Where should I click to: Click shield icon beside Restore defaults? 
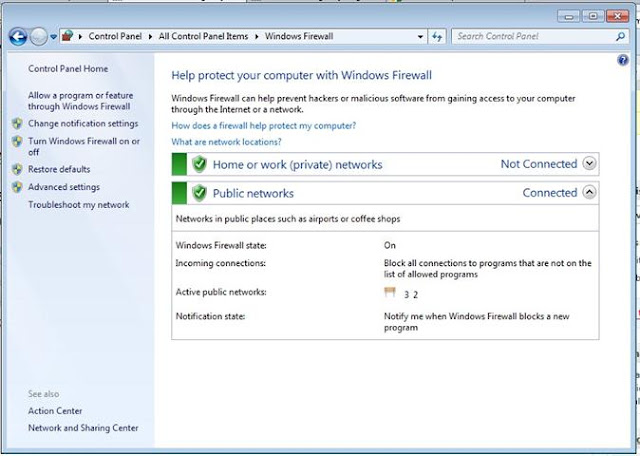click(x=17, y=169)
